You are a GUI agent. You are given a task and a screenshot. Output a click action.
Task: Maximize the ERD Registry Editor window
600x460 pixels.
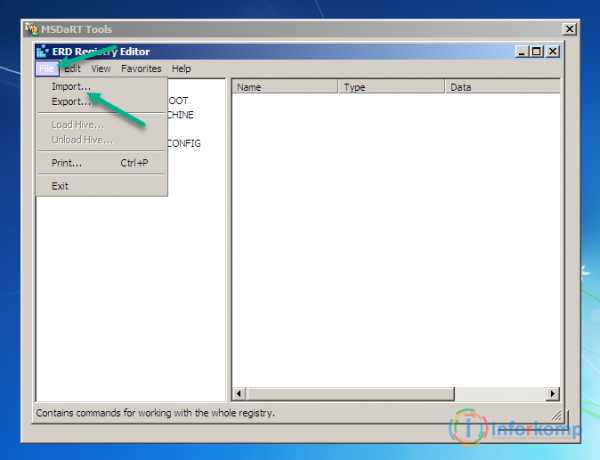[x=536, y=51]
